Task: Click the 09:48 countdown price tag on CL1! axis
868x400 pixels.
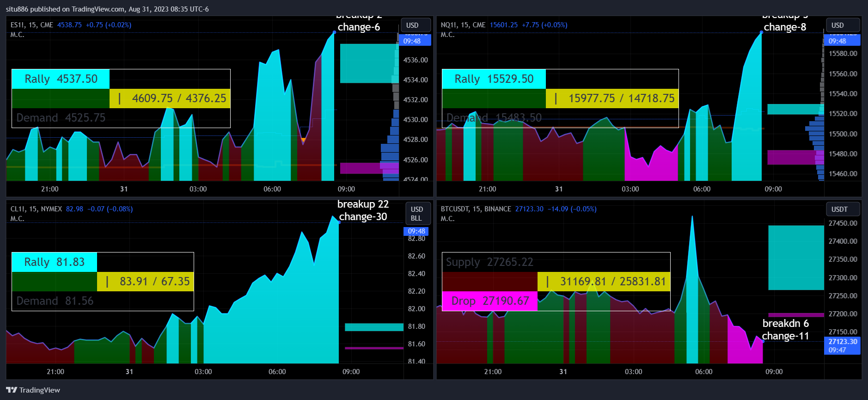Action: (x=416, y=231)
